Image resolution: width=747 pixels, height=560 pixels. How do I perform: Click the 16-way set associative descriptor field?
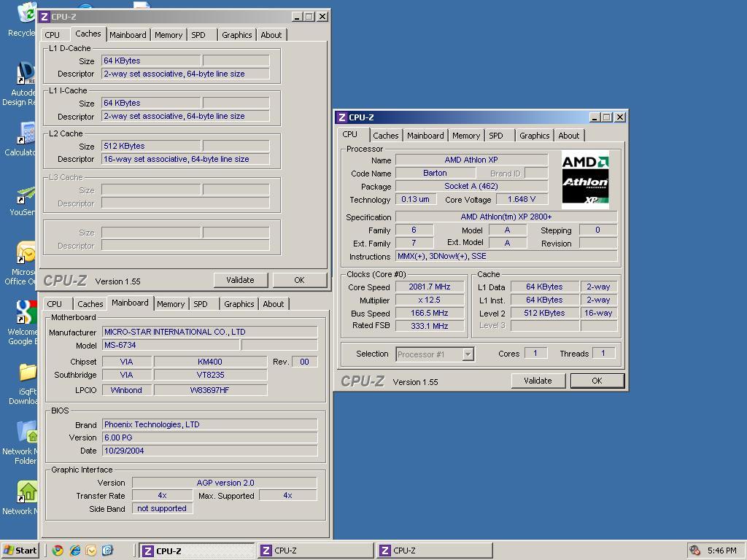click(185, 159)
